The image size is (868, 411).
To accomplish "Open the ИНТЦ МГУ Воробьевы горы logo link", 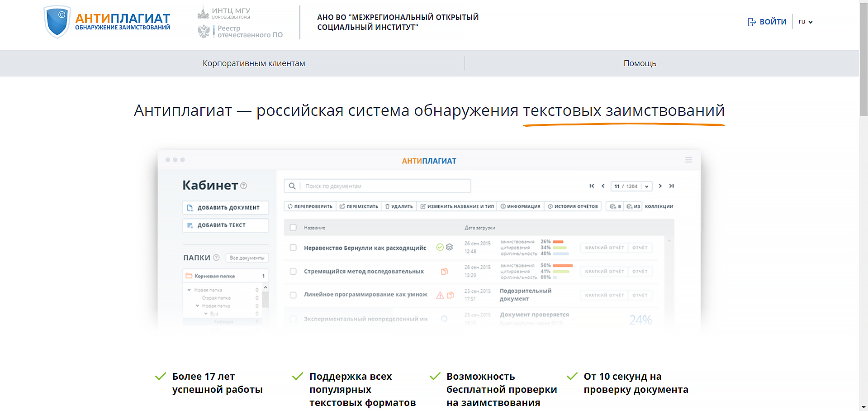I will coord(224,13).
